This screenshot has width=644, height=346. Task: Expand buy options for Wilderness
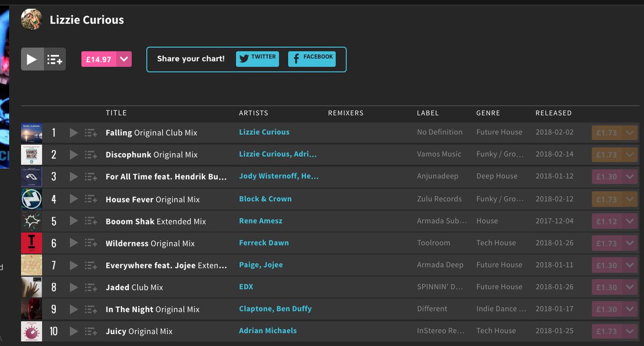630,243
